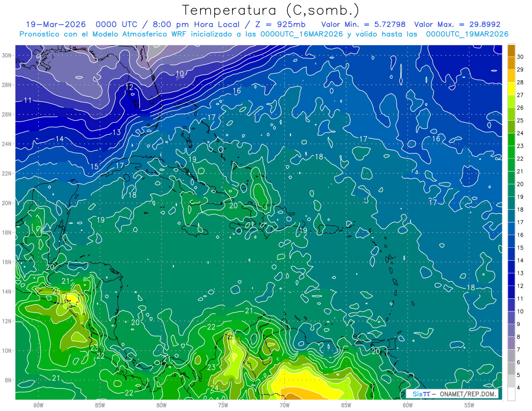Click the '18N' latitude axis label

click(x=8, y=232)
